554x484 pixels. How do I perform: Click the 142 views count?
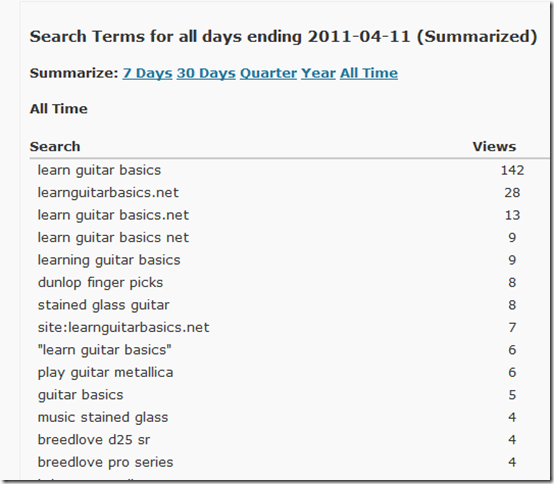[512, 170]
